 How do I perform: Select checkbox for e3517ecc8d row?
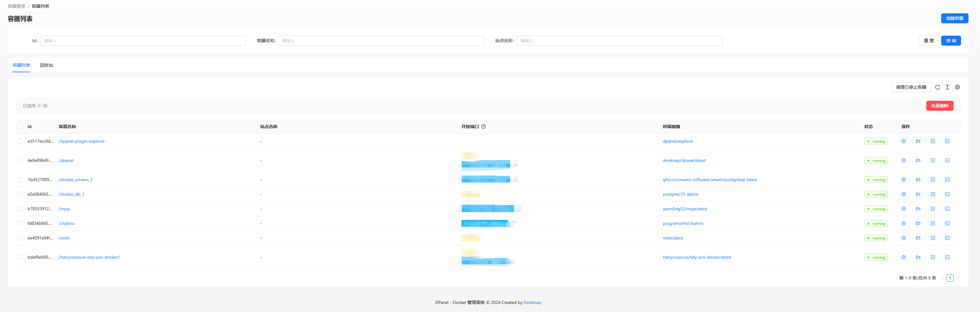pos(20,141)
